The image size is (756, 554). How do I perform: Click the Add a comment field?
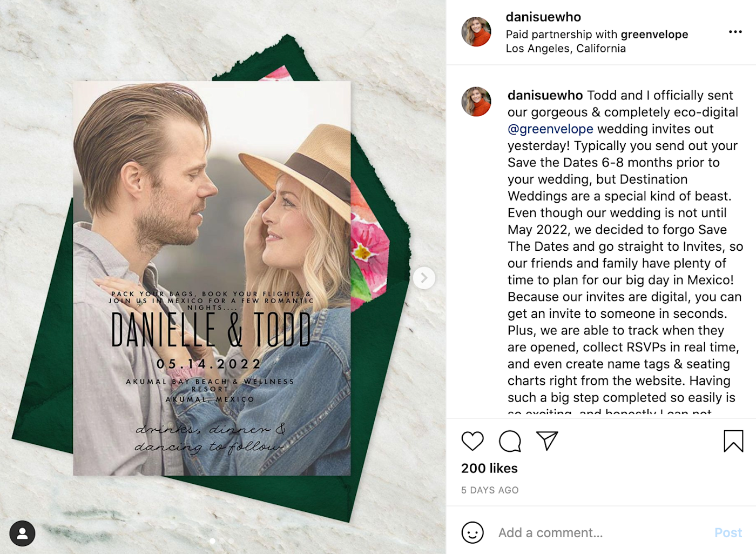599,533
